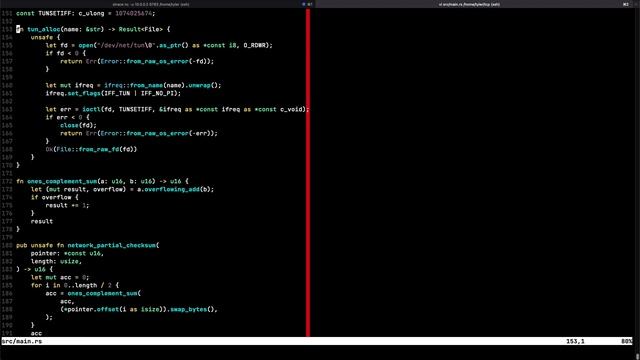Screen dimensions: 640x360
Task: Click the 'if err < 0 {' condition line
Action: tap(67, 118)
